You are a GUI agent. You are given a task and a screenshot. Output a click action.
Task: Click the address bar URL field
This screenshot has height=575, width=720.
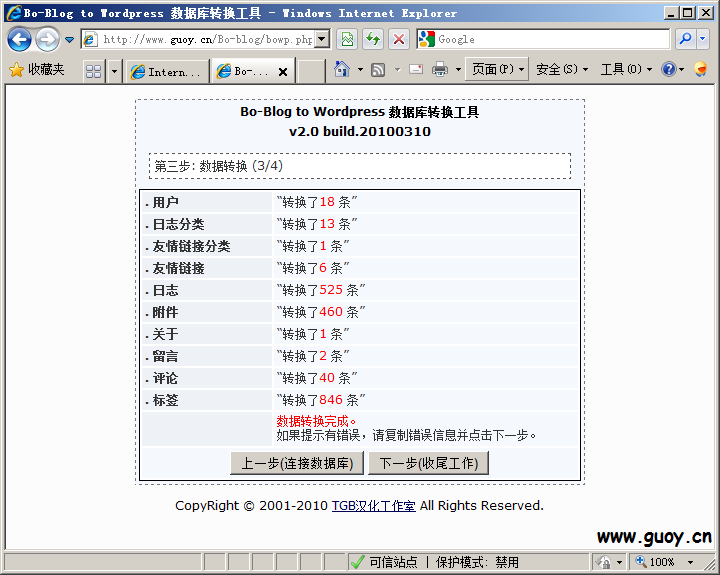tap(205, 39)
